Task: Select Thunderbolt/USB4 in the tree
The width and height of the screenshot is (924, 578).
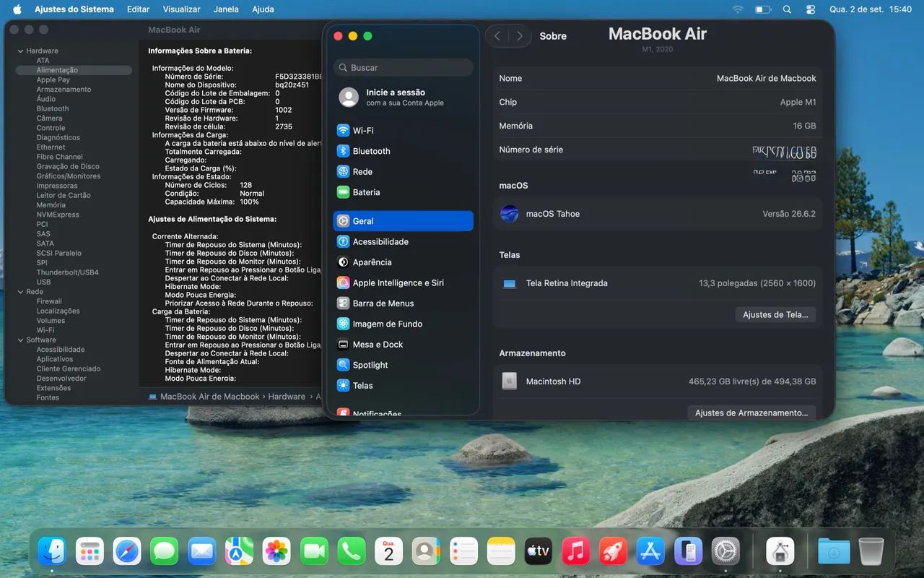Action: tap(68, 272)
